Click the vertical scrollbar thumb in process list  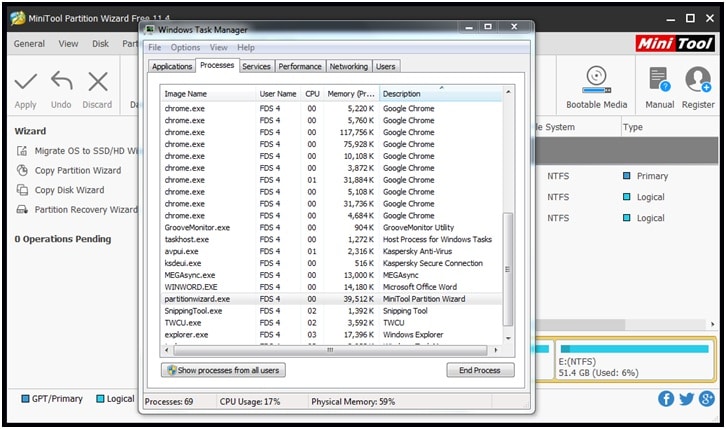pyautogui.click(x=508, y=269)
